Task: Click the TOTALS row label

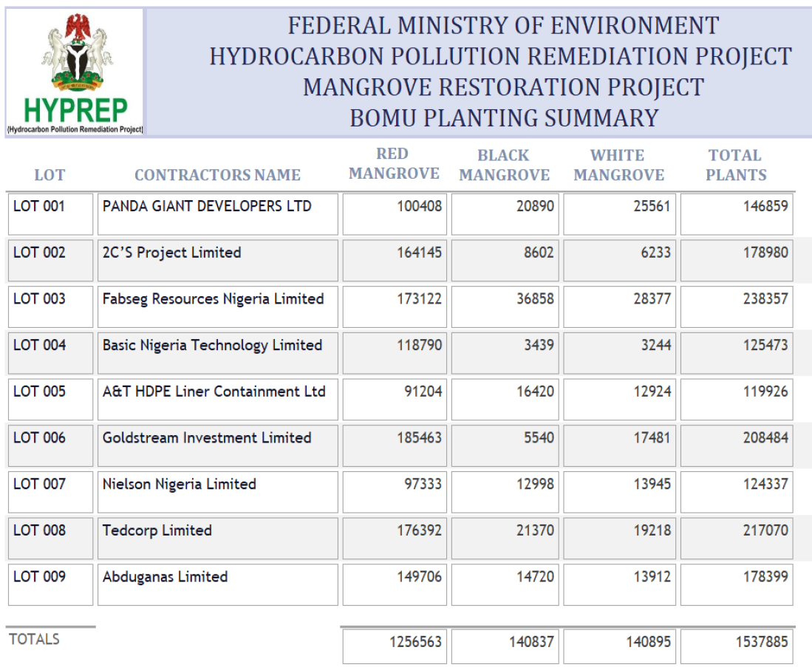Action: (x=35, y=640)
